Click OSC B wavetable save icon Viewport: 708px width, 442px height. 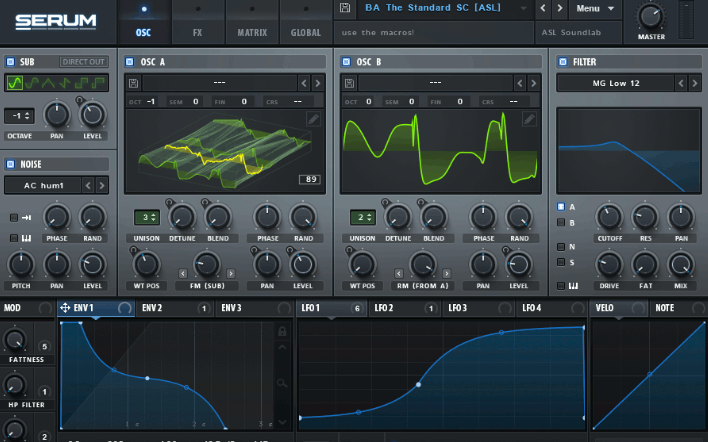(x=349, y=83)
